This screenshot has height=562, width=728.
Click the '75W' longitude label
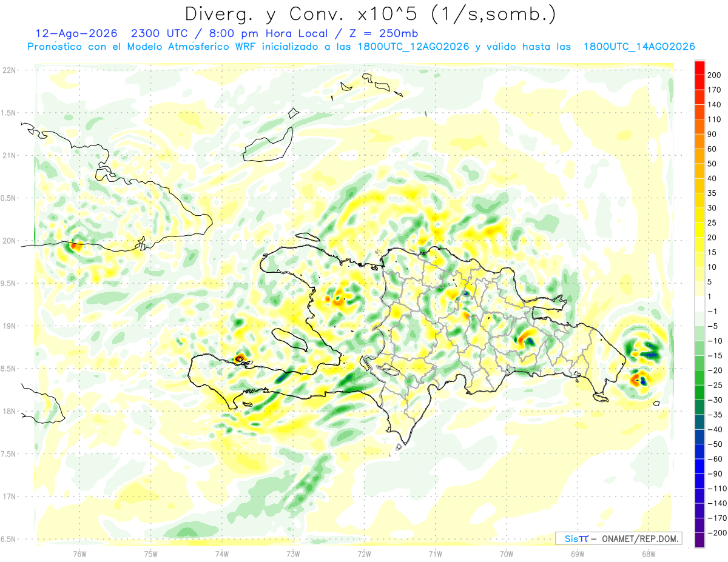[151, 555]
